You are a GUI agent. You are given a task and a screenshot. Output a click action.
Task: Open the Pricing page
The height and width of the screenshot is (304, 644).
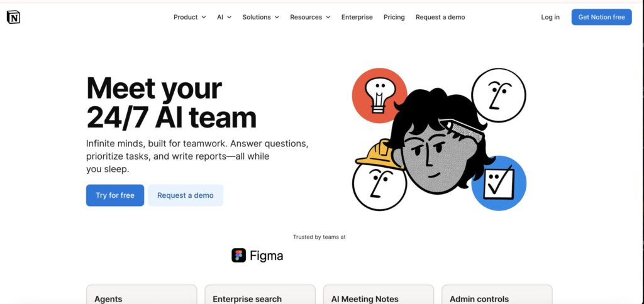(394, 17)
